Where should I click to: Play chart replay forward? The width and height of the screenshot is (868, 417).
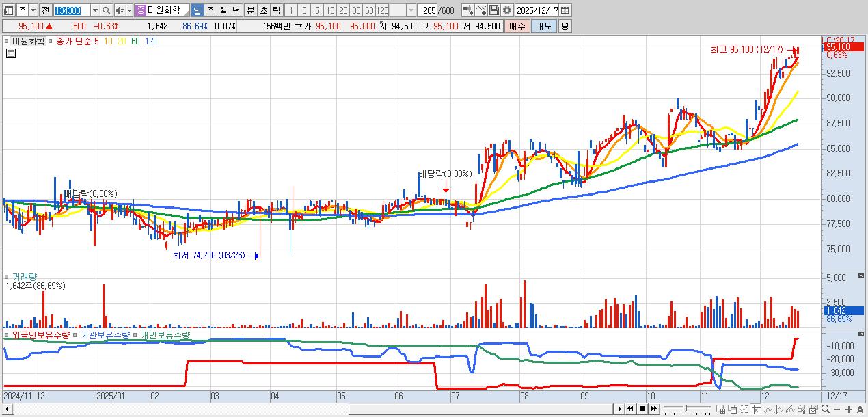[x=619, y=409]
